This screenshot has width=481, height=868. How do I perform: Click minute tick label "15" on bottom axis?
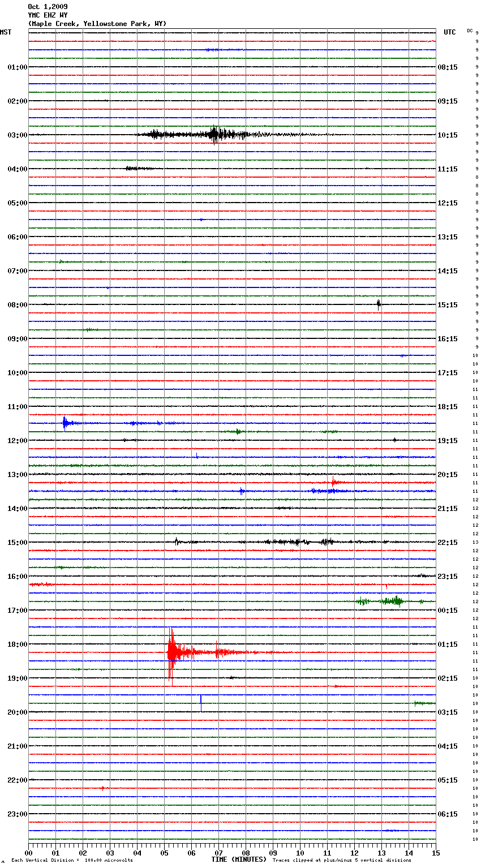click(x=436, y=853)
